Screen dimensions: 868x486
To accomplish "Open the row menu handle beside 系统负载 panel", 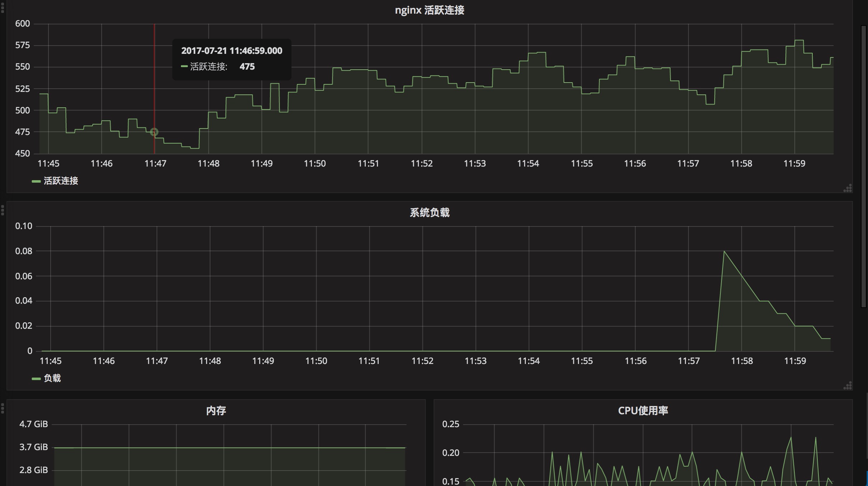I will (x=3, y=210).
